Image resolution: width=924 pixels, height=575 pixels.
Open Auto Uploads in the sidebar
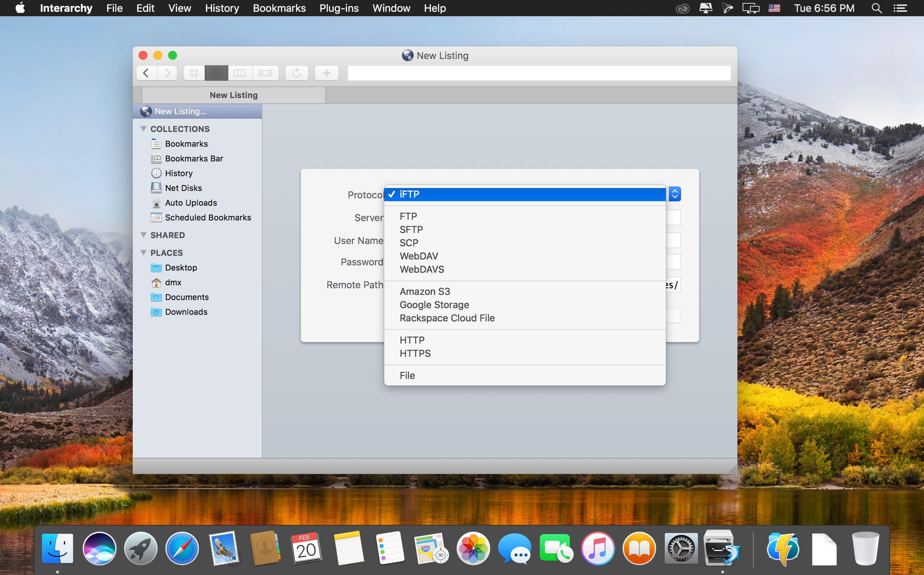[x=191, y=203]
